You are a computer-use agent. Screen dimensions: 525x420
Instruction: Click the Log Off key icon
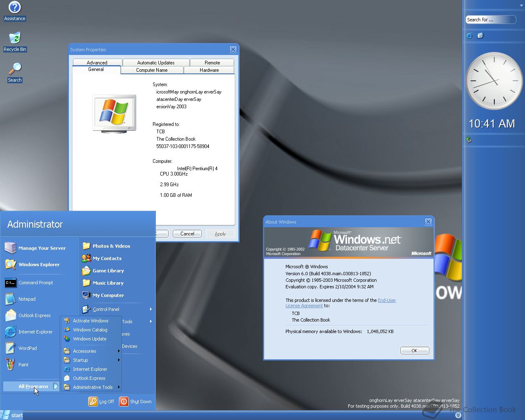[93, 402]
